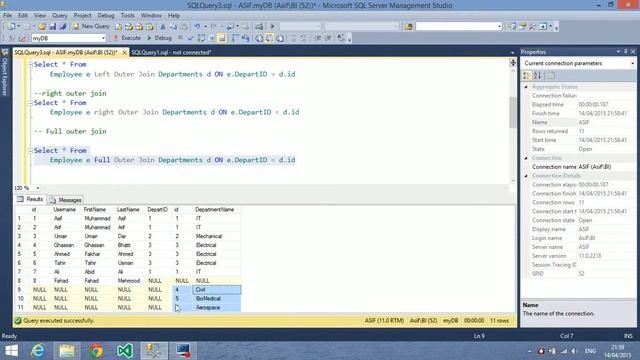Toggle Alphabetical sort in Properties panel
Image resolution: width=640 pixels, height=360 pixels.
(538, 76)
